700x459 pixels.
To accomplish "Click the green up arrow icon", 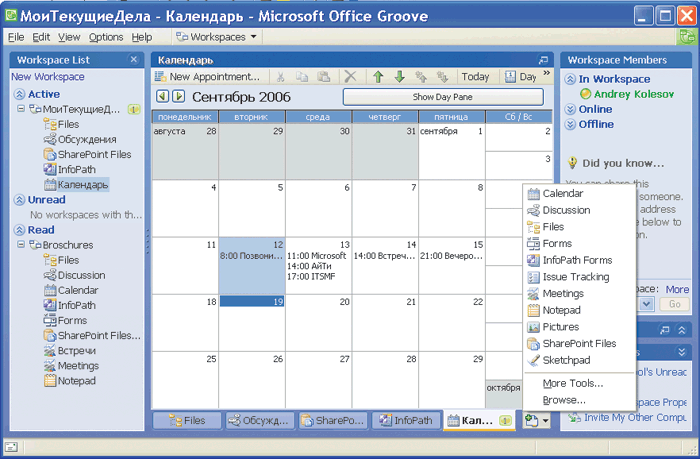I will pos(378,77).
